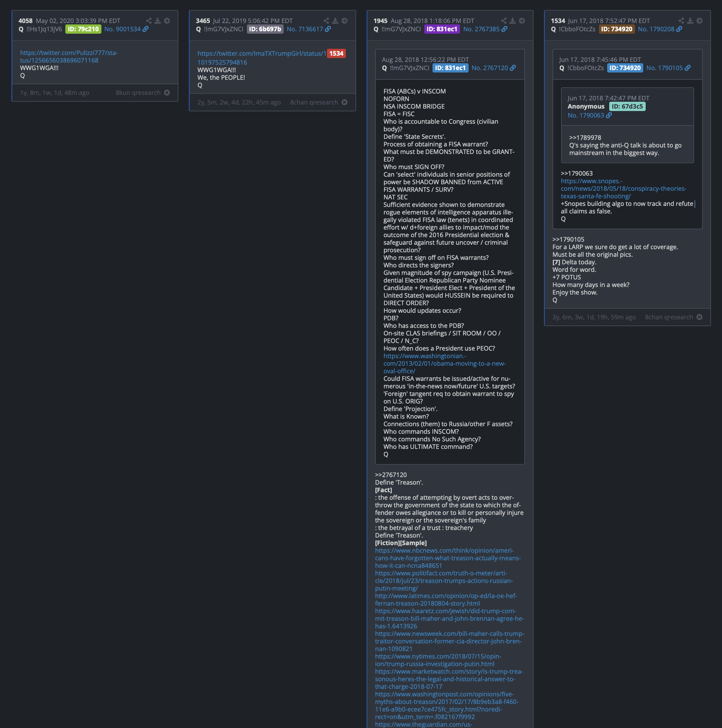Click chain link icon beside No. 7136617

(x=328, y=29)
